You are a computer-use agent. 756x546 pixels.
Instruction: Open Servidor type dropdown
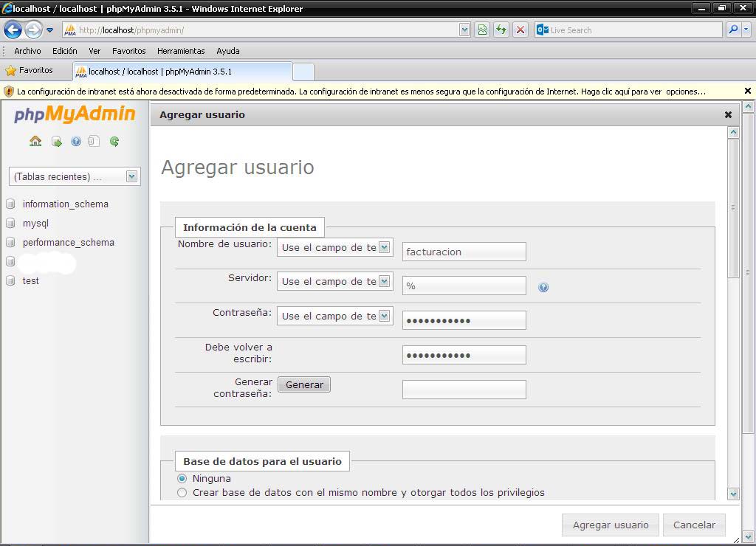coord(335,281)
